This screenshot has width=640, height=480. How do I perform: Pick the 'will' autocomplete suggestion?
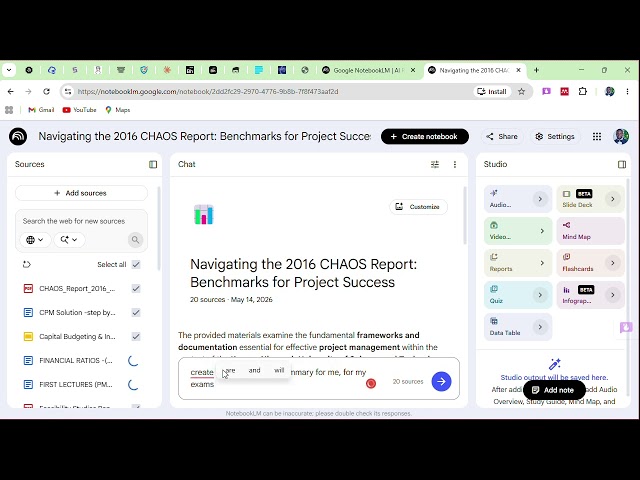279,370
